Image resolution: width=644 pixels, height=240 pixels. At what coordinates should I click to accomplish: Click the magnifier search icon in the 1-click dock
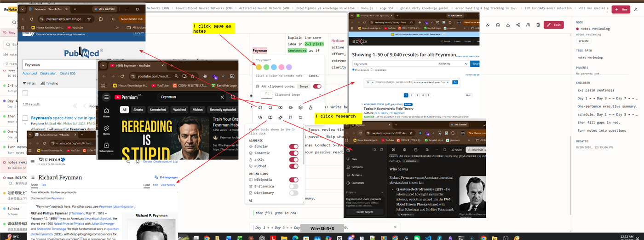pos(270,107)
